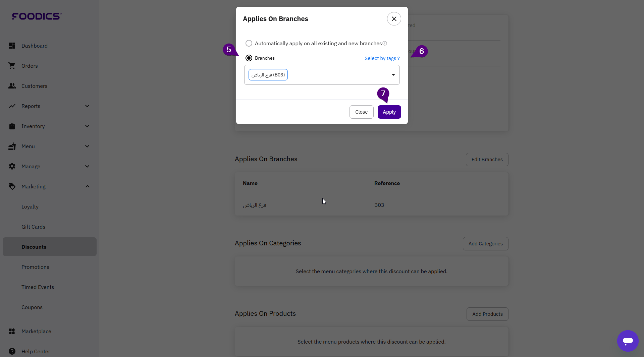Click the Help Center question mark icon
Viewport: 644px width, 357px height.
point(12,351)
